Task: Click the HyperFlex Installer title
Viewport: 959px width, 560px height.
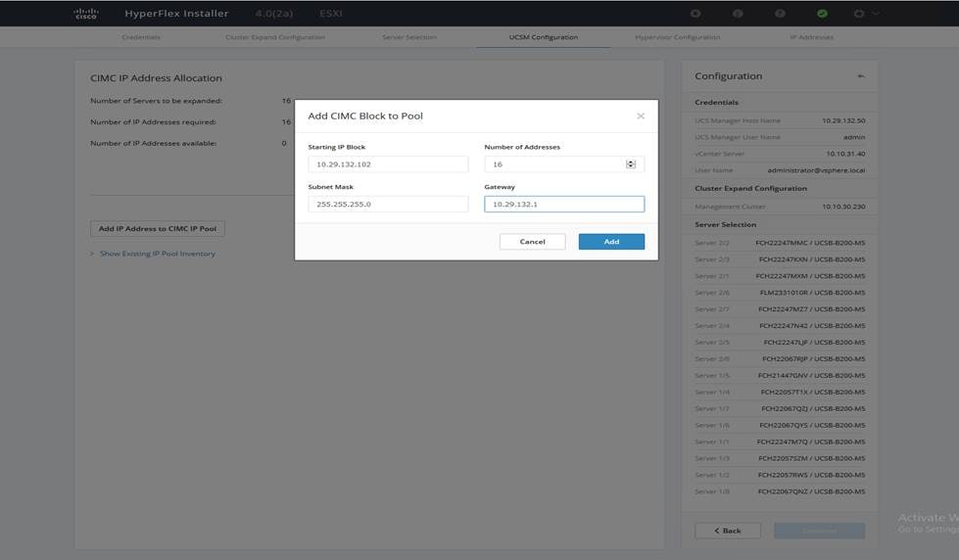Action: (x=176, y=14)
